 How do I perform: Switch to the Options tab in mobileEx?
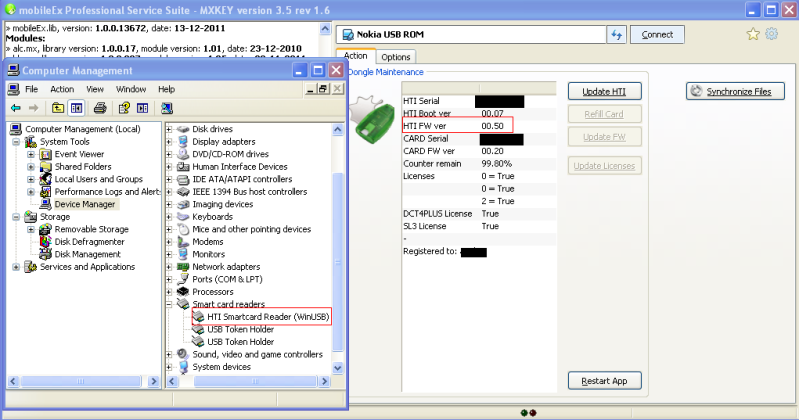click(396, 57)
